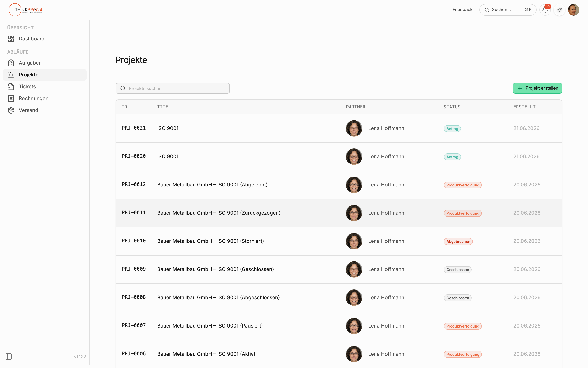The width and height of the screenshot is (588, 368).
Task: Click ID PRJ-0010
Action: point(134,241)
